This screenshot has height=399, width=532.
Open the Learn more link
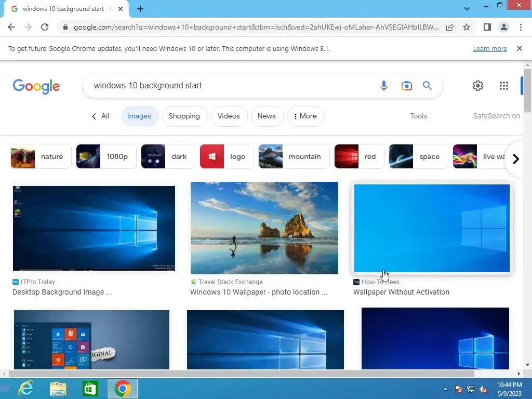click(x=490, y=48)
